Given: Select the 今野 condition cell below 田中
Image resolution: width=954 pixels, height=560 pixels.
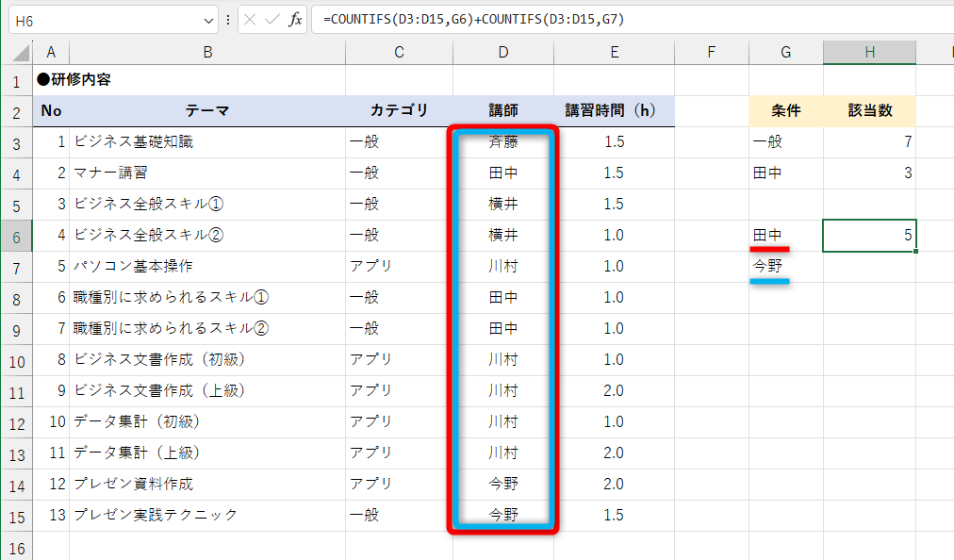Looking at the screenshot, I should click(786, 266).
